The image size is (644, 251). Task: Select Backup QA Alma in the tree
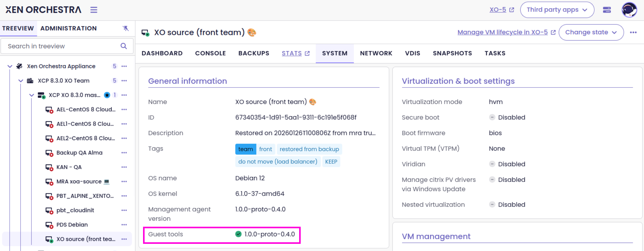coord(79,153)
